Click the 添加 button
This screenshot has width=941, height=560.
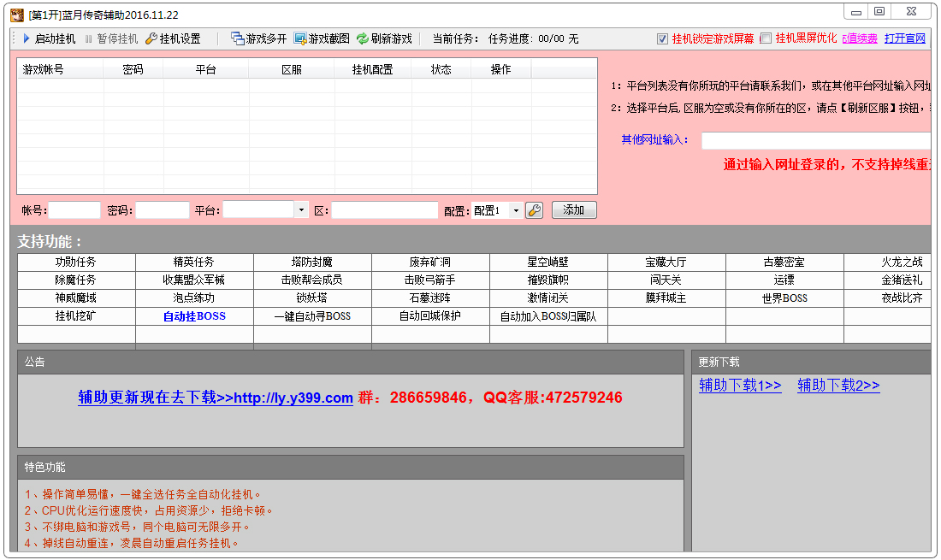point(574,209)
